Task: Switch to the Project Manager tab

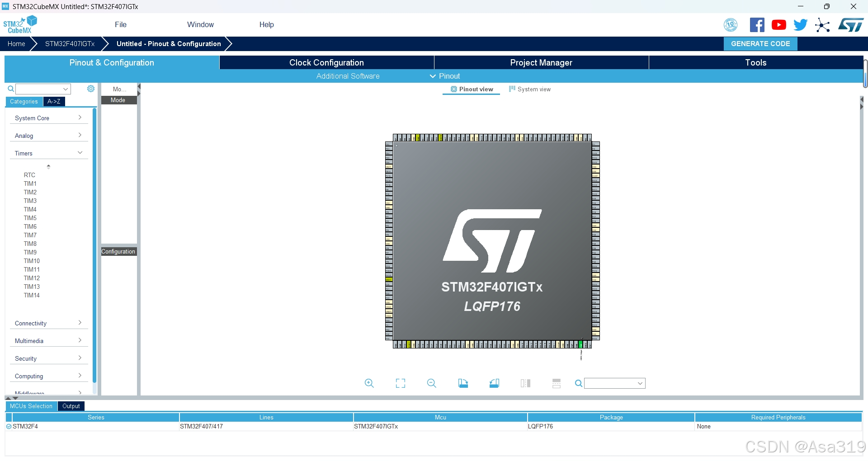Action: point(541,62)
